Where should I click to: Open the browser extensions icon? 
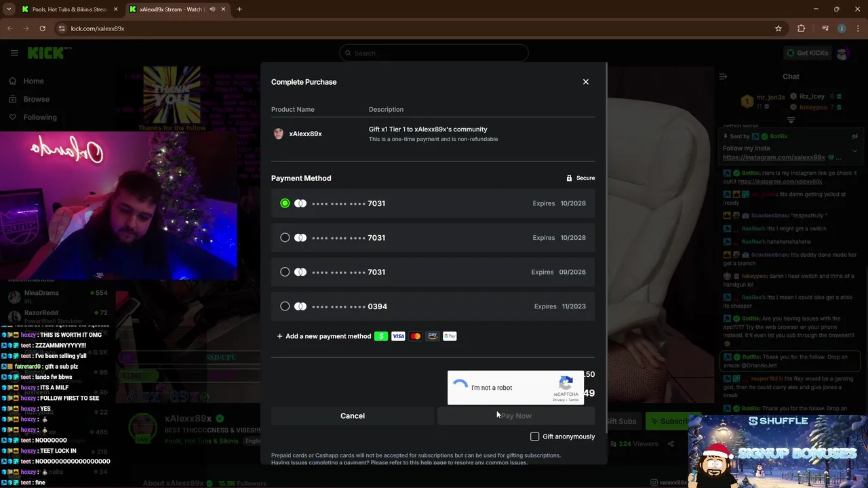coord(802,28)
